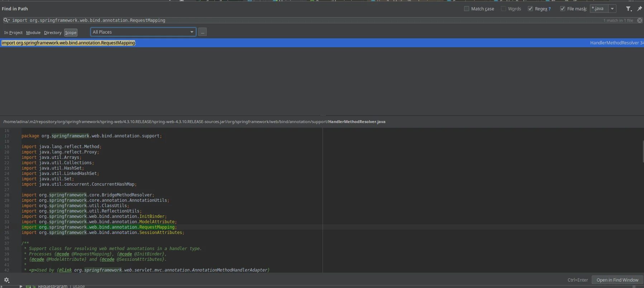Screen dimensions: 644x288
Task: Click the import java.lang.reflect.Method line
Action: coord(62,147)
